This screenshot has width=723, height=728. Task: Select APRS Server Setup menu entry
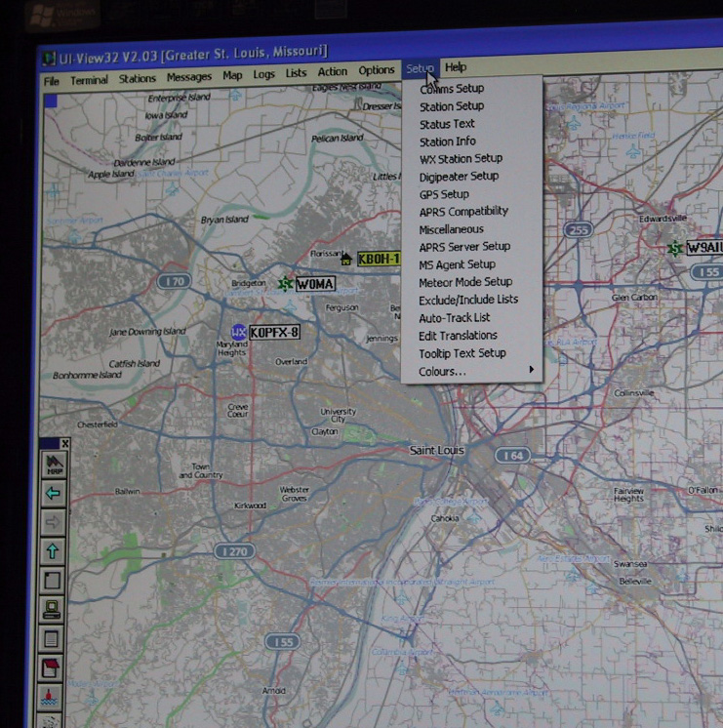pos(464,247)
